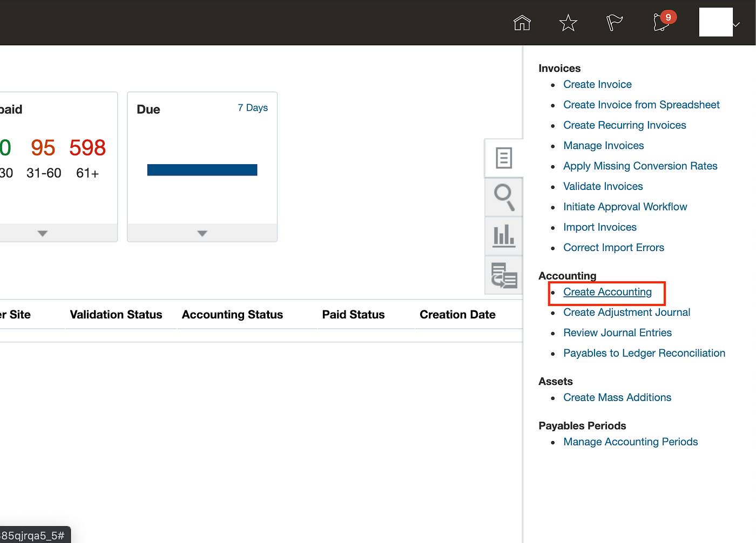Sort by Accounting Status column

tap(232, 315)
